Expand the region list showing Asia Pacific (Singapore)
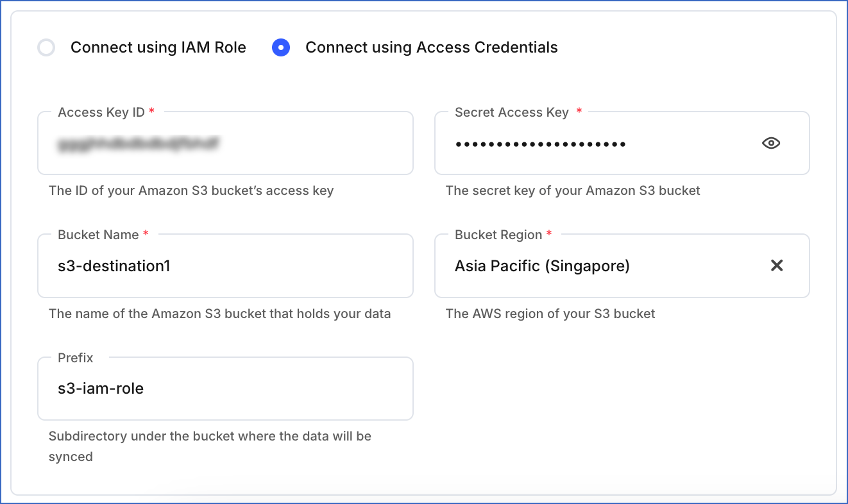Screen dimensions: 848x504 tap(577, 265)
